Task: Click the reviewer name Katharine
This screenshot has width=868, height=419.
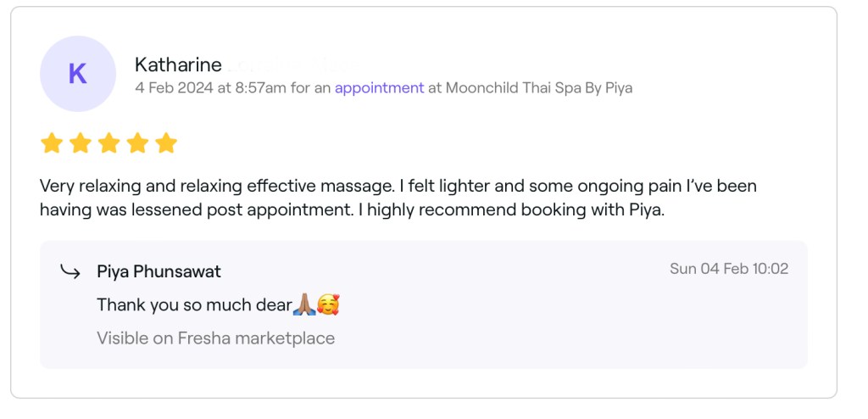Action: click(178, 64)
